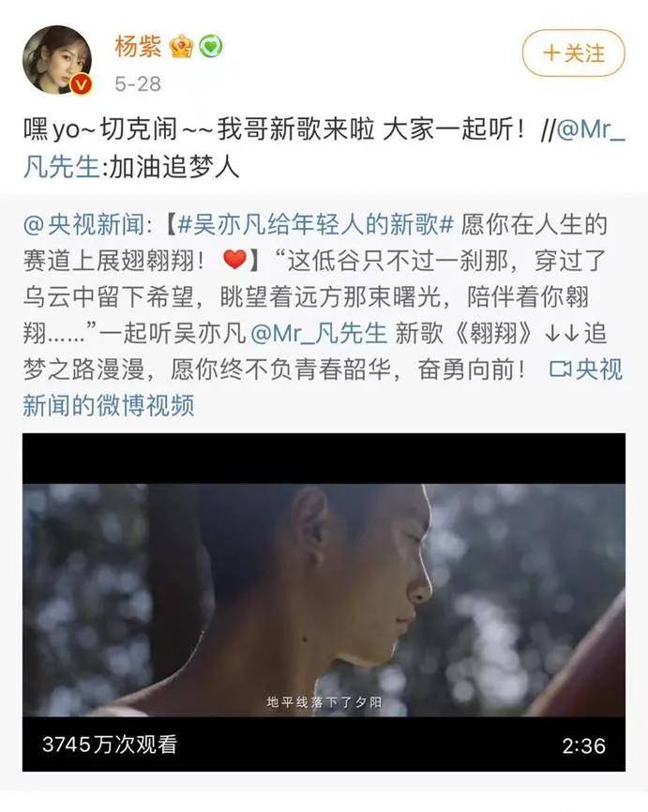The image size is (648, 812).
Task: Click the quoted post body text
Action: (x=324, y=315)
